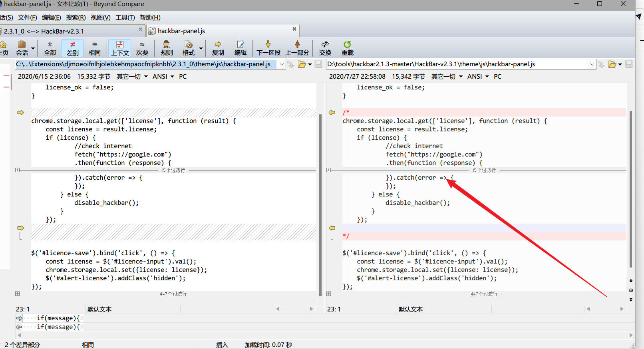This screenshot has width=644, height=349.
Task: Click the Edit toolbar icon
Action: coord(241,48)
